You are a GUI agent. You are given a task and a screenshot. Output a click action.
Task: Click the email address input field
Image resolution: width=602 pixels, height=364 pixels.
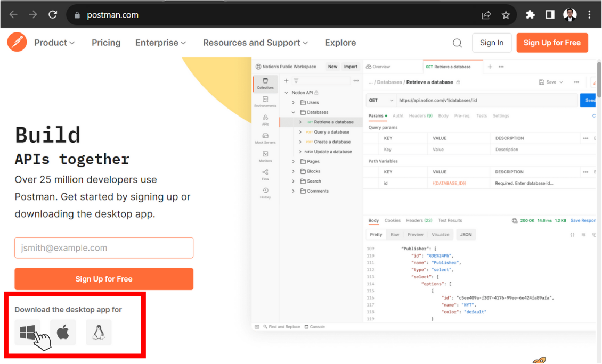[104, 248]
